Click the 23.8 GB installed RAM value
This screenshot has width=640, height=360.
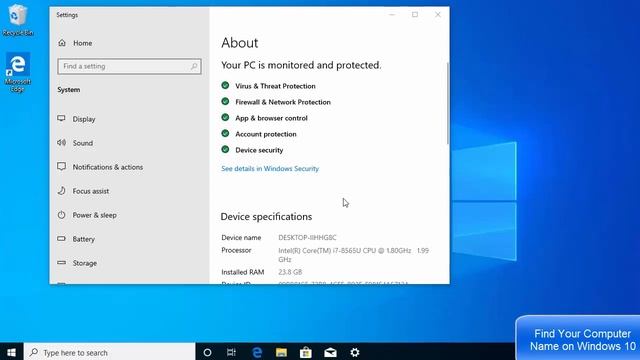click(x=290, y=272)
